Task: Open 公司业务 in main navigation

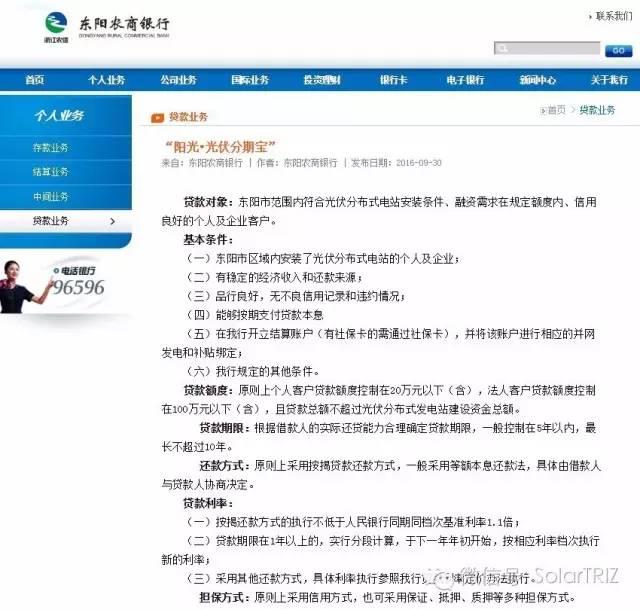Action: (x=178, y=80)
